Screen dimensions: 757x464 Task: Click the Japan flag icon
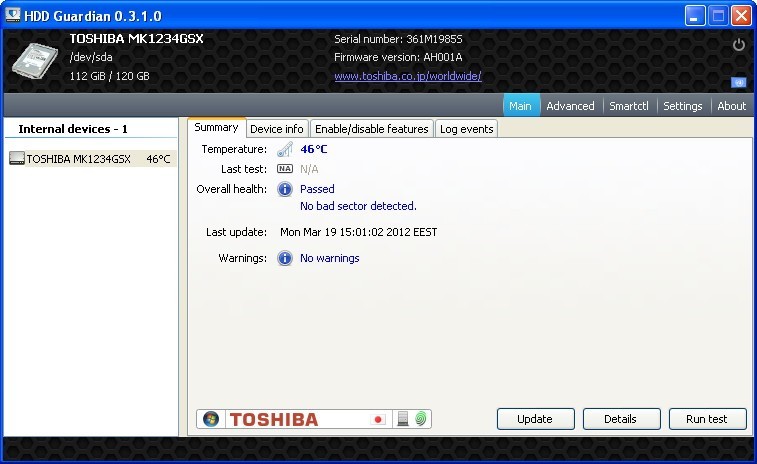378,419
